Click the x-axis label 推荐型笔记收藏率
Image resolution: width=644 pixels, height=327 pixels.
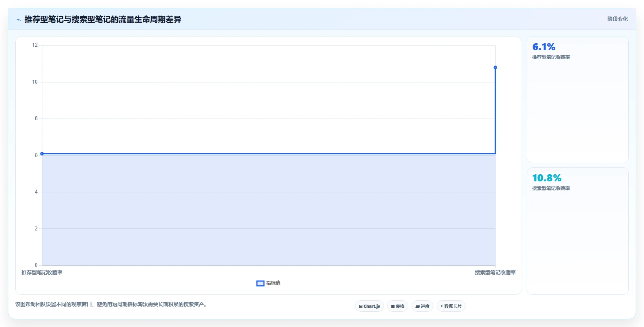[x=42, y=272]
